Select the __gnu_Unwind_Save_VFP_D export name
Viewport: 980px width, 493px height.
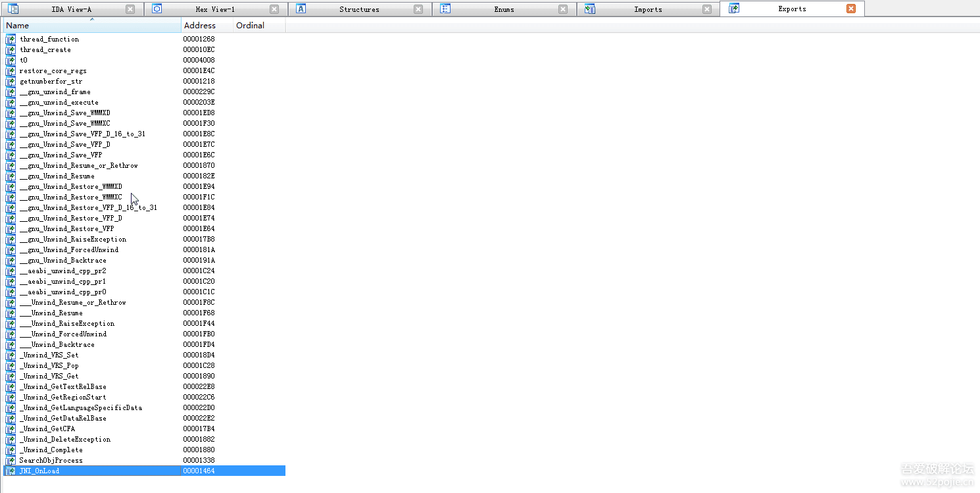coord(64,145)
